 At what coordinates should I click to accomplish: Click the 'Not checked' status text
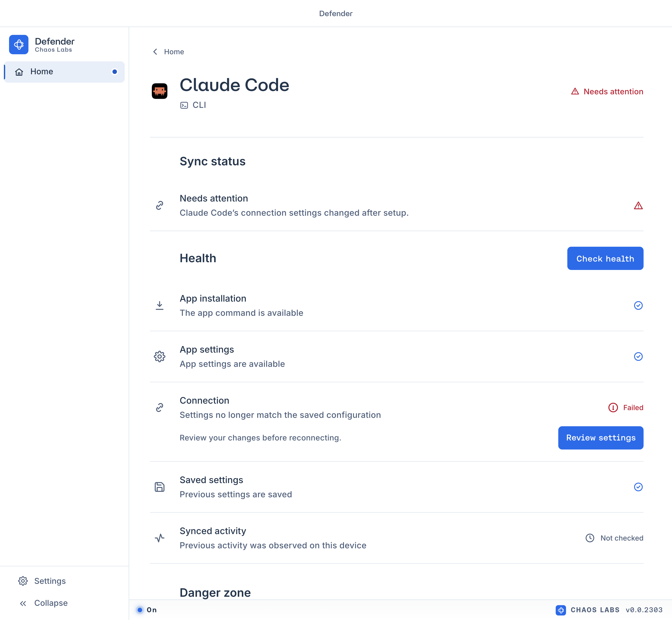coord(622,538)
